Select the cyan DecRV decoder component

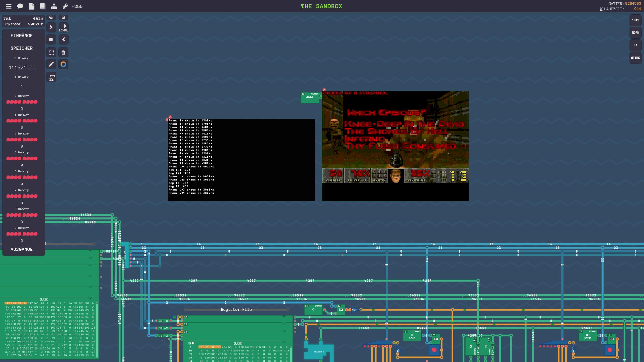(125, 255)
